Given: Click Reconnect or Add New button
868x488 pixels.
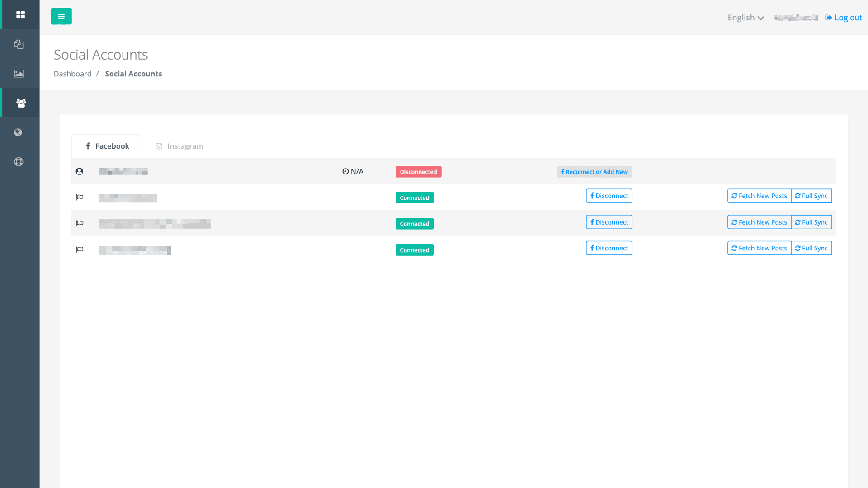Looking at the screenshot, I should [594, 172].
